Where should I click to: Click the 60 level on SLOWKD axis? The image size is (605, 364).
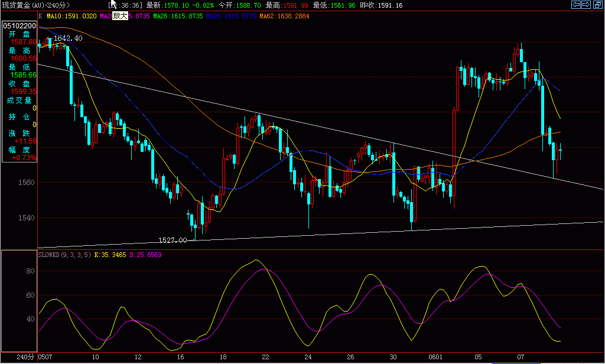30,295
